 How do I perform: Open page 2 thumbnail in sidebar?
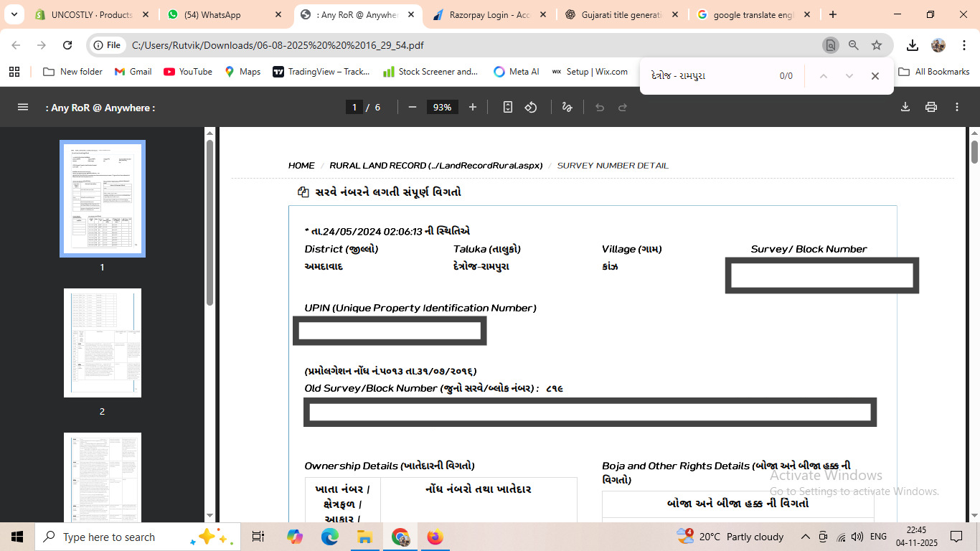pos(103,343)
